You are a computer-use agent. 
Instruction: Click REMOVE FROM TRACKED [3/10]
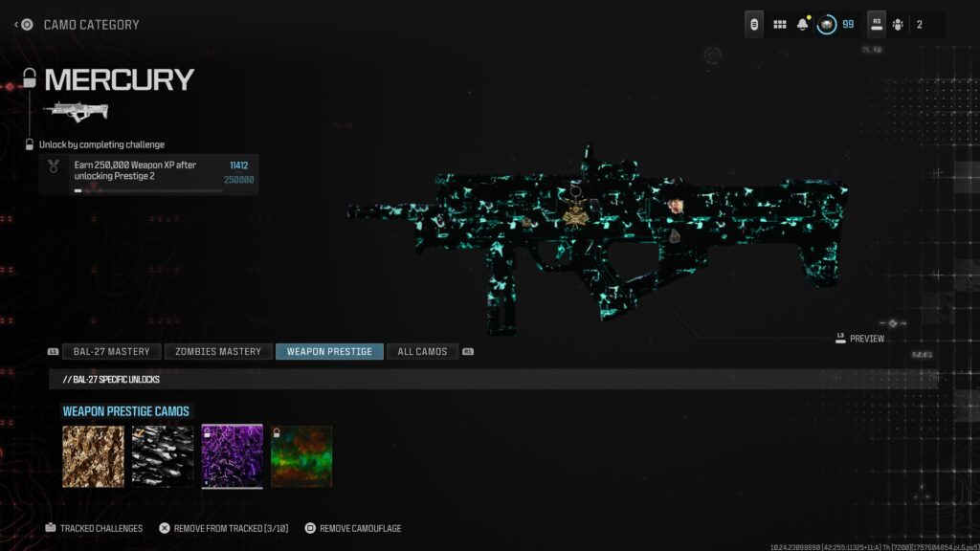click(224, 528)
